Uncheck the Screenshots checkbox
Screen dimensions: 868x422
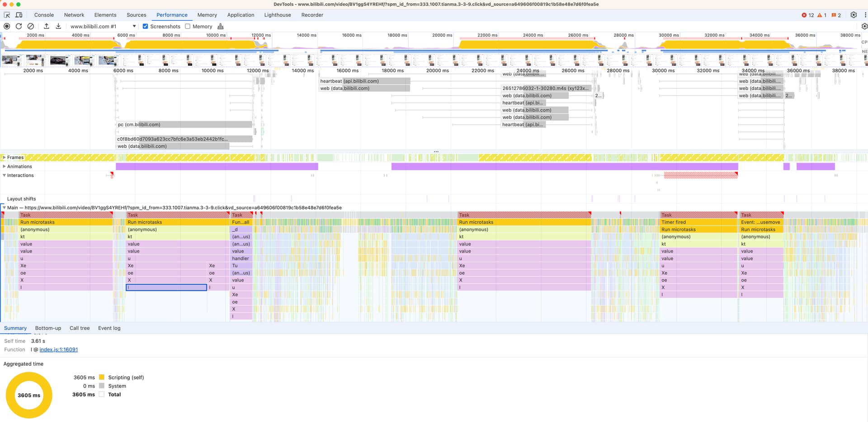(x=145, y=26)
